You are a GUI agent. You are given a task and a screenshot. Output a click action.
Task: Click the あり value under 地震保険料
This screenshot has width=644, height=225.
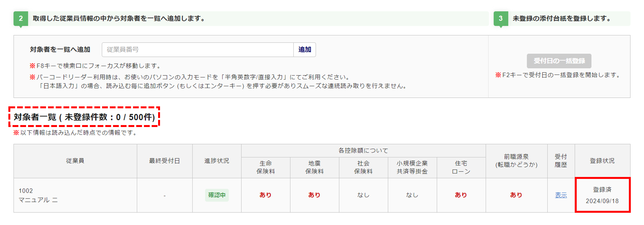(314, 195)
